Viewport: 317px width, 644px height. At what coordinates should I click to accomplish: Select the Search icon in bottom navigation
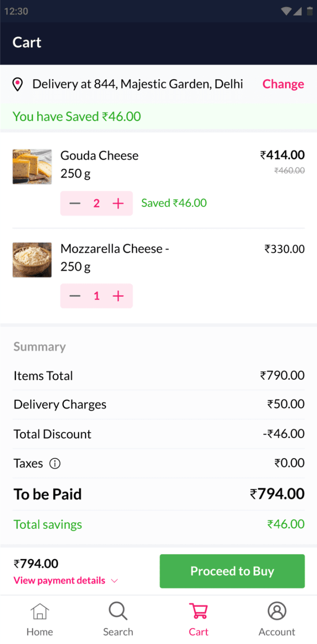[118, 611]
